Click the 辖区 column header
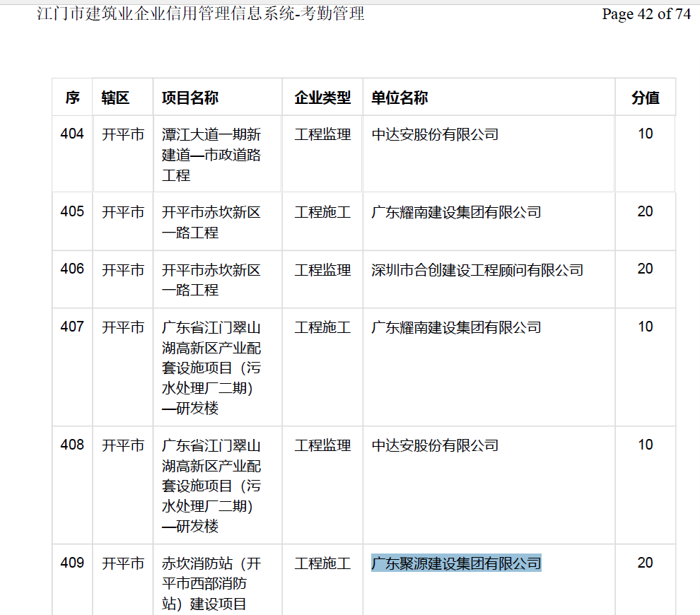The image size is (700, 615). 115,98
